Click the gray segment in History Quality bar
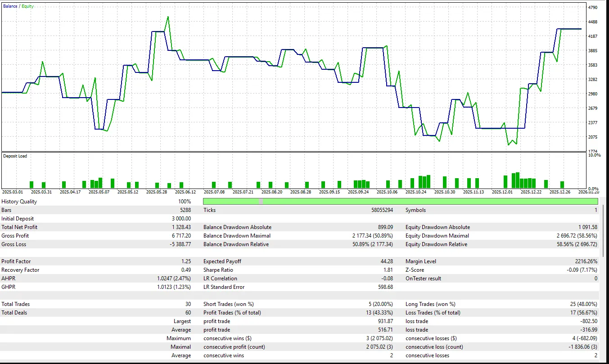The width and height of the screenshot is (609, 364). [x=260, y=202]
